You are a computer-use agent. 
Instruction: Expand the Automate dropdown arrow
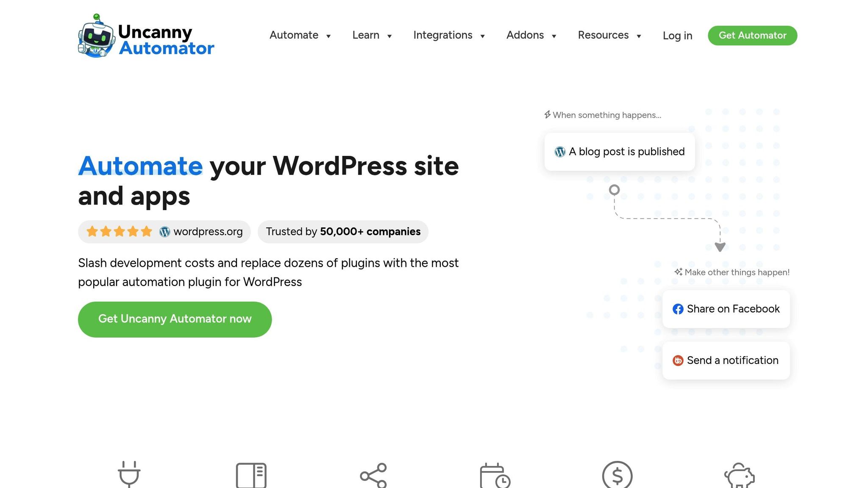tap(328, 36)
